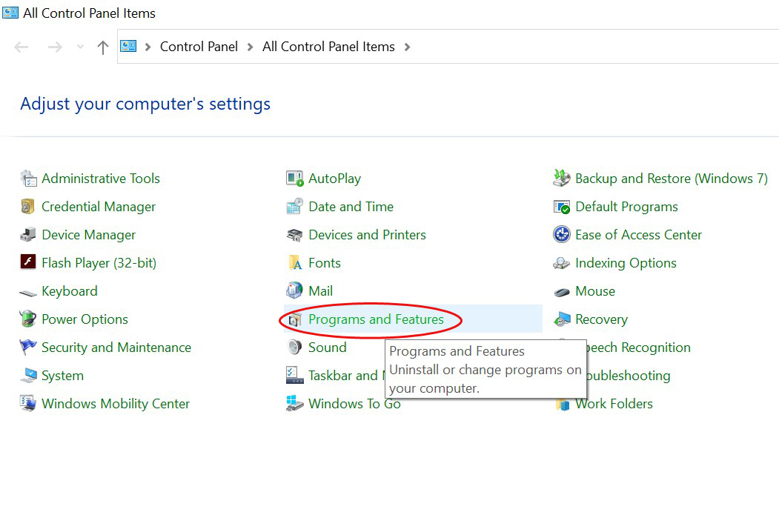Open the Work Folders link

pos(614,404)
